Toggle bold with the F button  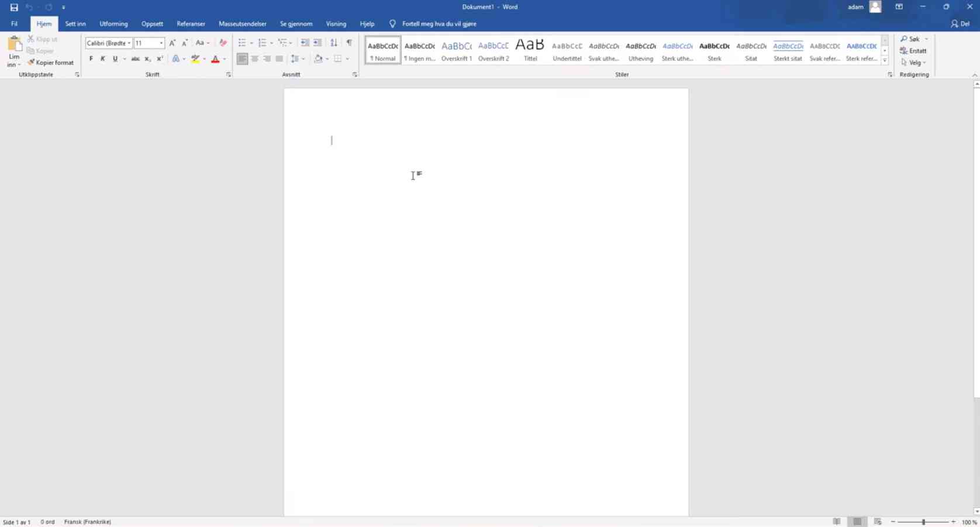[91, 59]
